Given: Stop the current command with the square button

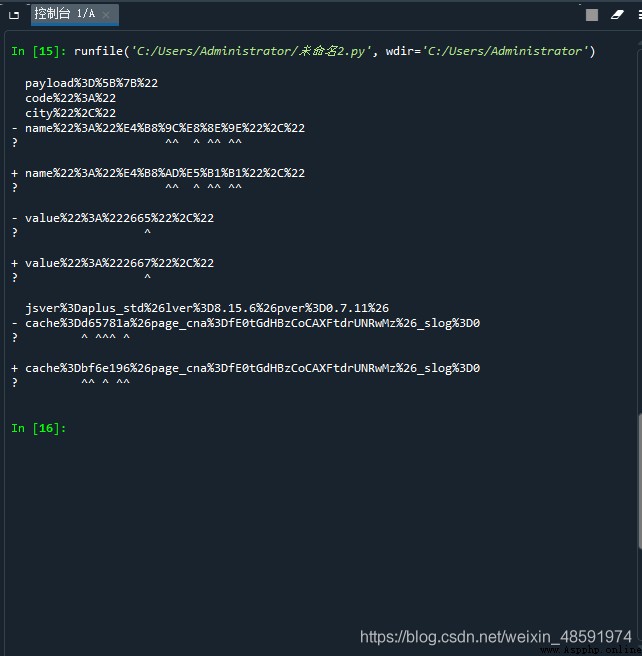Looking at the screenshot, I should [x=591, y=15].
